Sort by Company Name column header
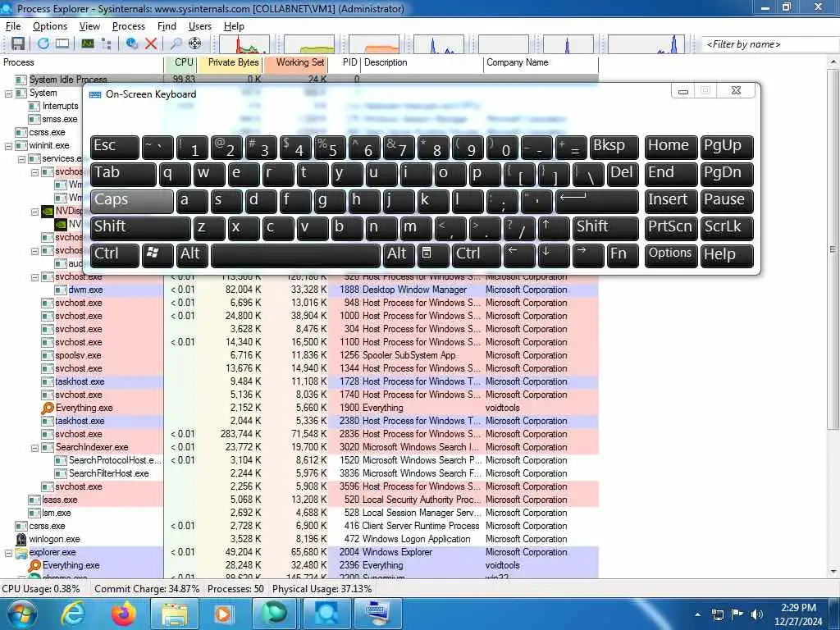 [x=541, y=62]
